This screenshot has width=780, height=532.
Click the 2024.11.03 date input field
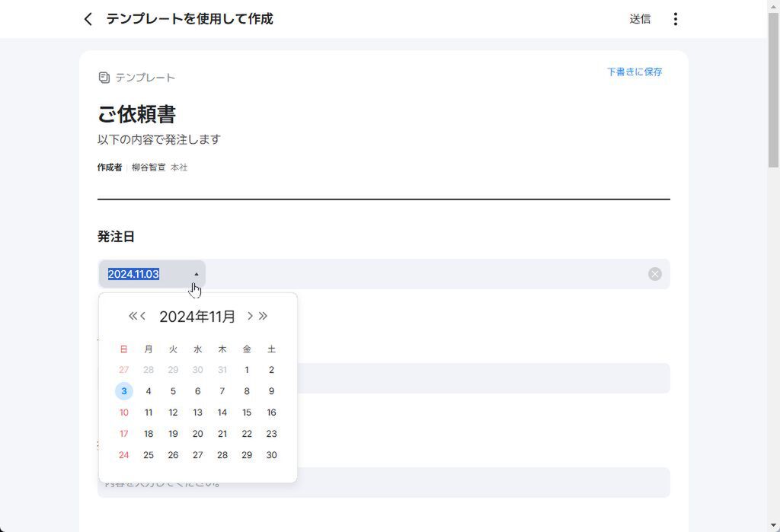coord(152,274)
